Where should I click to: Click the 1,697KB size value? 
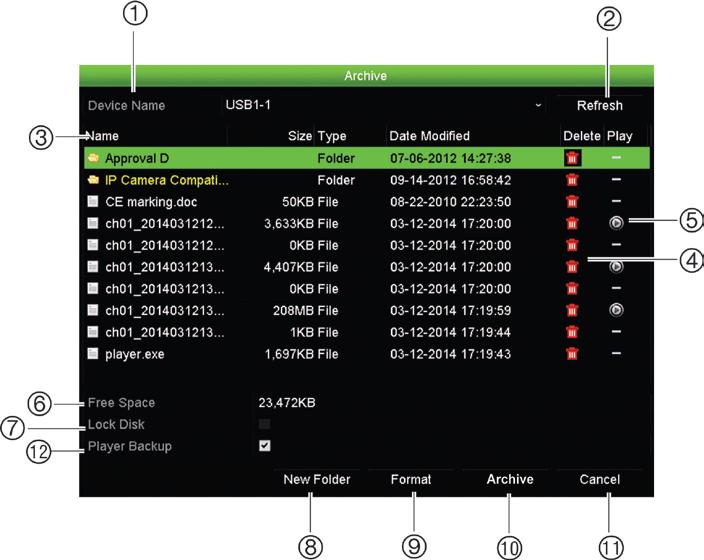coord(289,354)
